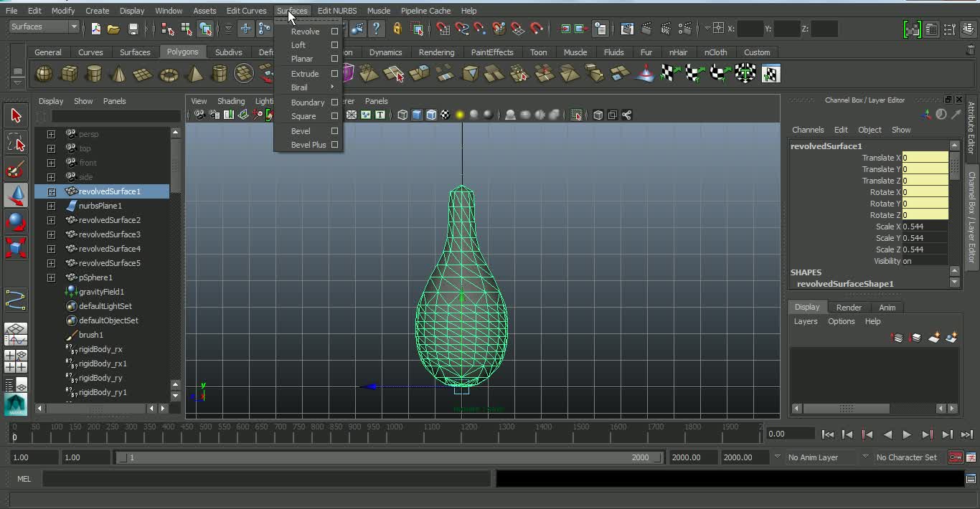
Task: Expand the pSphere1 outliner node
Action: point(51,277)
